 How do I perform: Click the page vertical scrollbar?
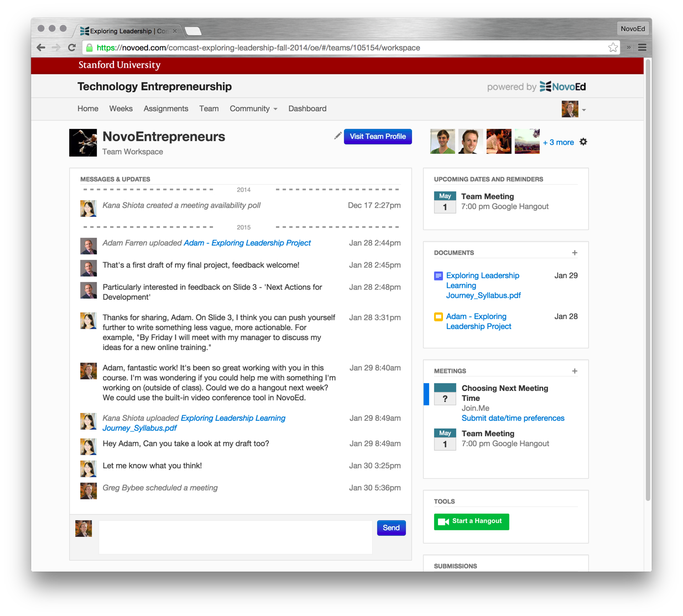click(x=648, y=276)
